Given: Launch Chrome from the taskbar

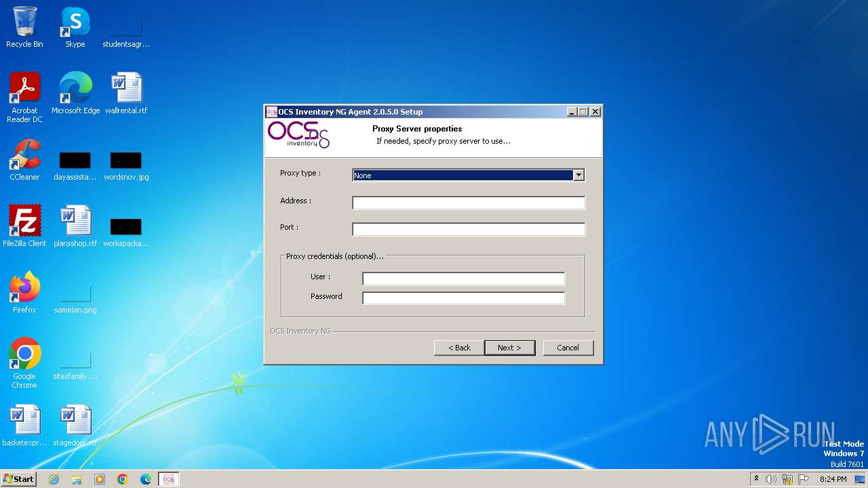Looking at the screenshot, I should pos(123,479).
